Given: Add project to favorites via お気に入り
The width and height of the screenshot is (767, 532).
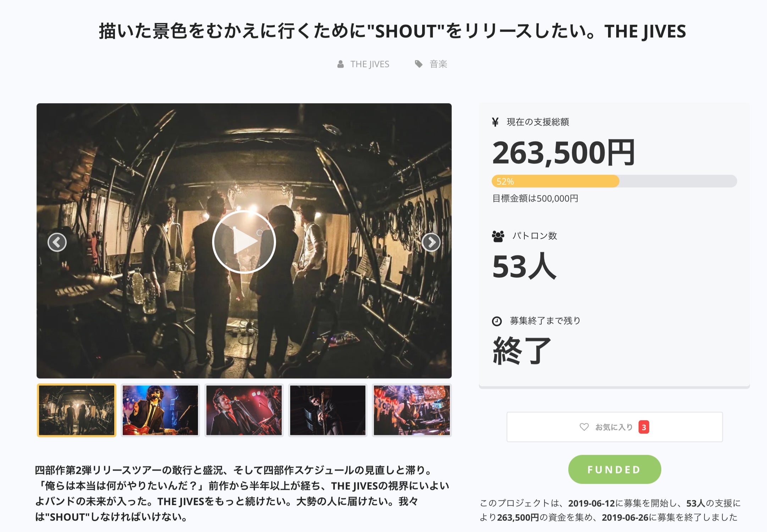Looking at the screenshot, I should pyautogui.click(x=614, y=427).
